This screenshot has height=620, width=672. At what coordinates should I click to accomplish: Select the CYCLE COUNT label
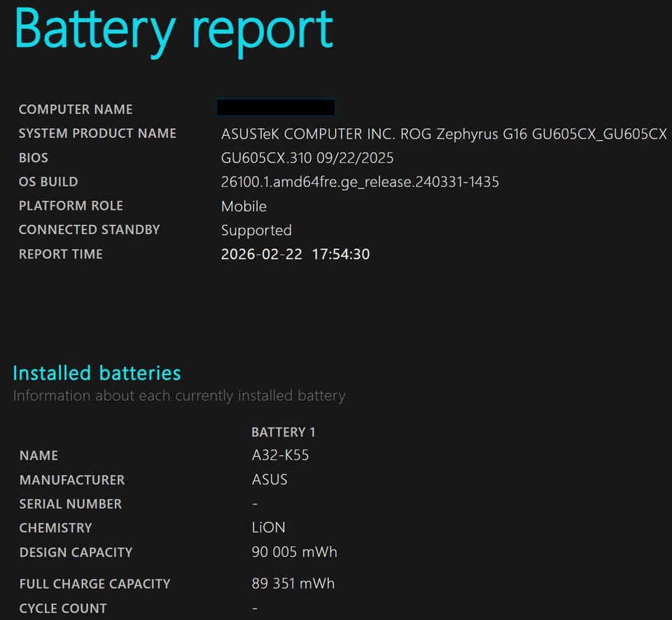63,608
